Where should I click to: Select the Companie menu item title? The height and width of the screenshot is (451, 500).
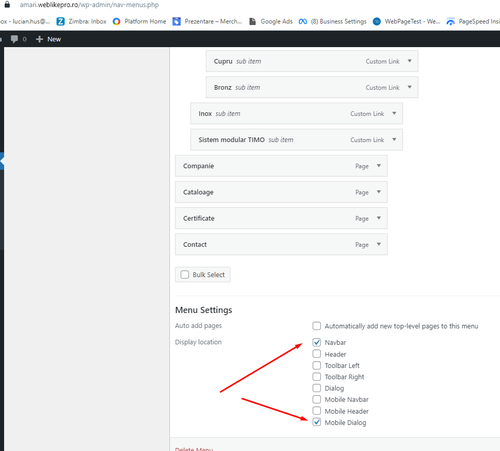pyautogui.click(x=198, y=166)
